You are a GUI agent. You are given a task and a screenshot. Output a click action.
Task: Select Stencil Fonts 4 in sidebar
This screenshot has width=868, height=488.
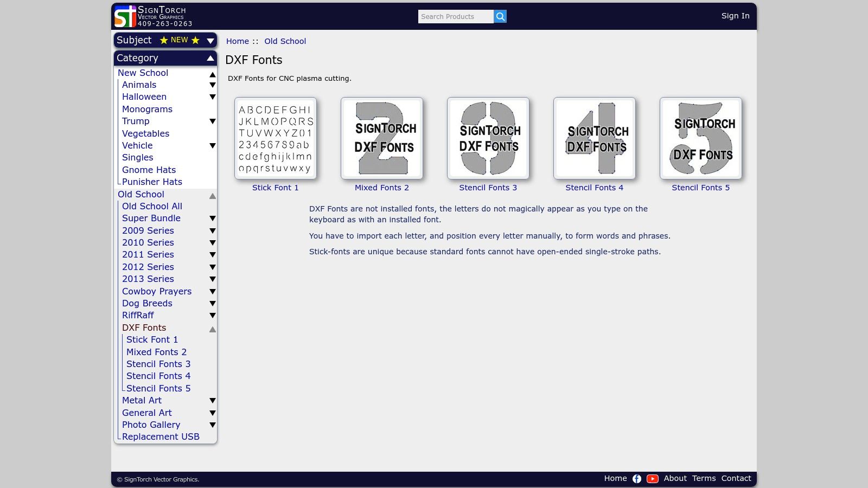(158, 376)
